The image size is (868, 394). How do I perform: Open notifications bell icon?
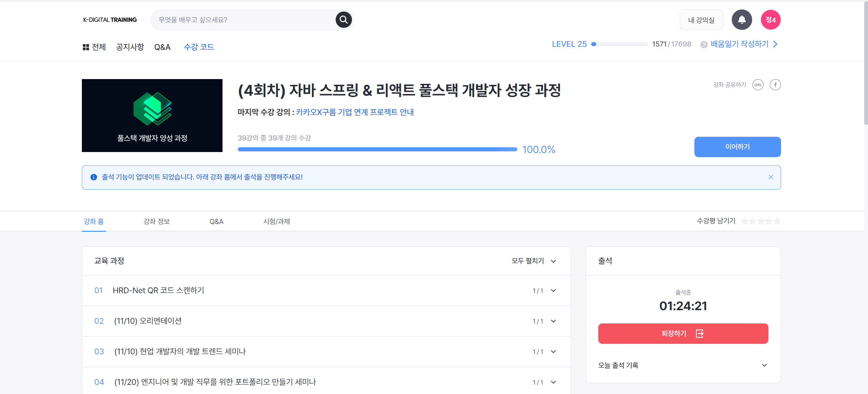pyautogui.click(x=742, y=20)
